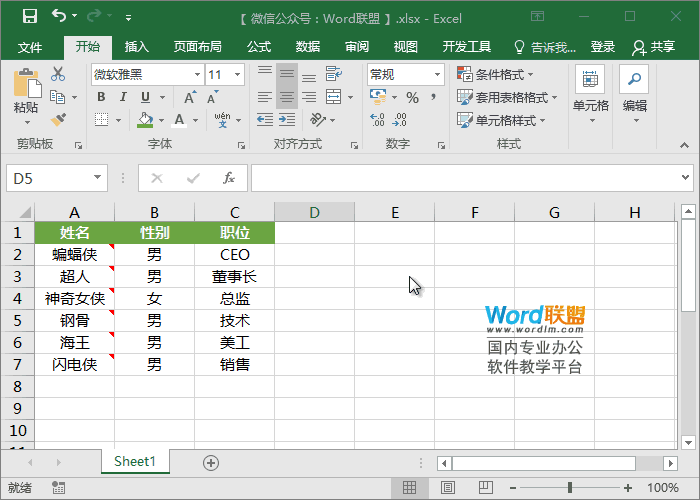Decrease font size with smaller A icon
The height and width of the screenshot is (500, 700).
click(212, 97)
